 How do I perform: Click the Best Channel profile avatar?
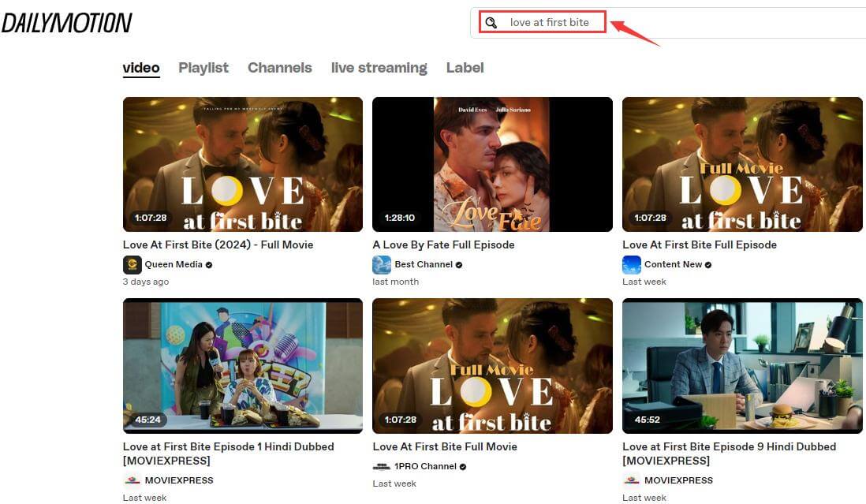382,264
